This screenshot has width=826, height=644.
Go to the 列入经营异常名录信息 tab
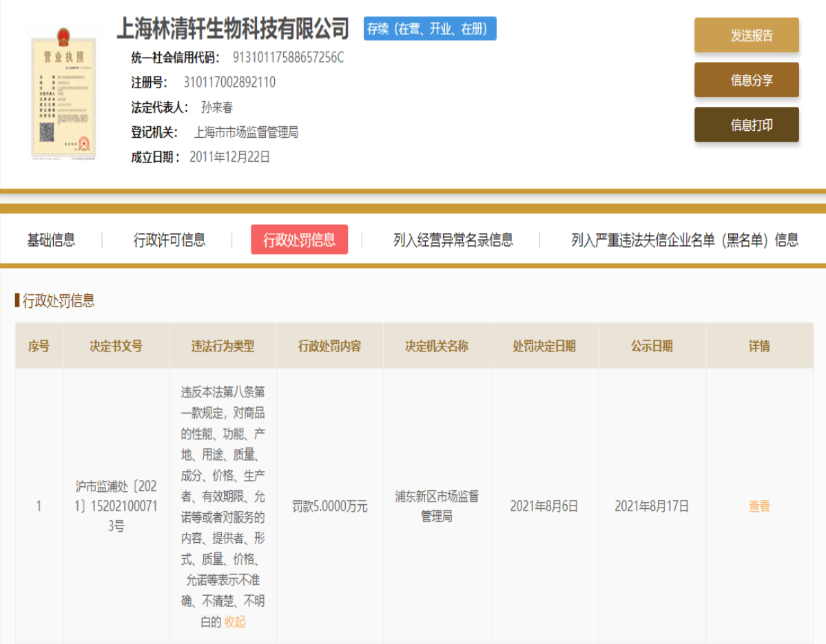[453, 240]
